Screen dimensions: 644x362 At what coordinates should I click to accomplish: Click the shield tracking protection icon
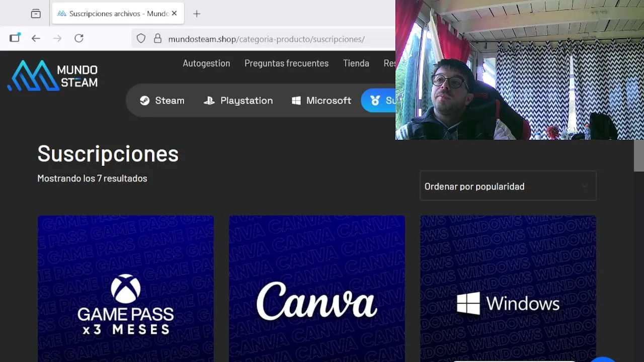[x=141, y=39]
